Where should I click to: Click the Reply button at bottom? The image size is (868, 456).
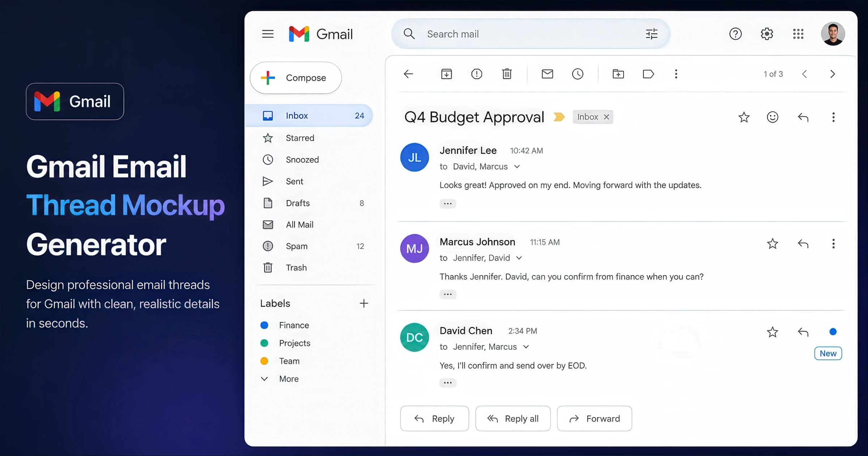click(x=434, y=419)
